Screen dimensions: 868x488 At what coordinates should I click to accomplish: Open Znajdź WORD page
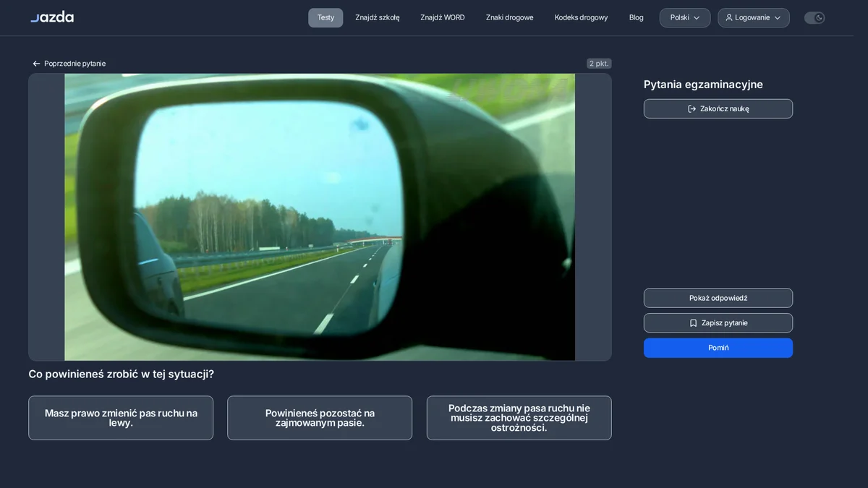click(x=443, y=17)
